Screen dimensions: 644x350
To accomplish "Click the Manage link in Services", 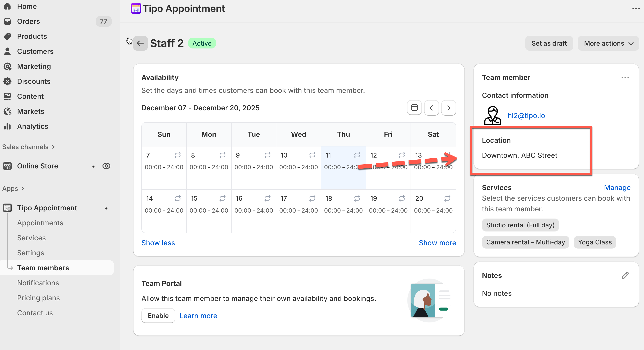I will (617, 187).
